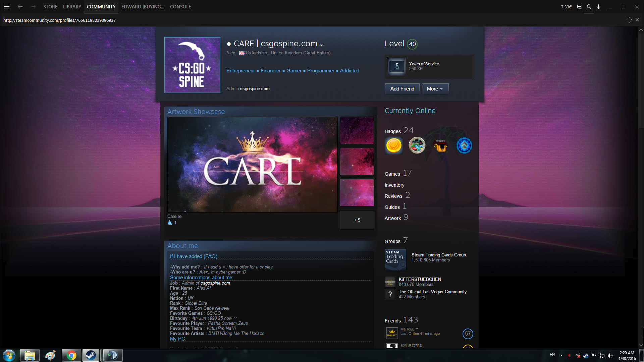The height and width of the screenshot is (362, 644).
Task: Click the blue hexagon badge icon
Action: coord(464,145)
